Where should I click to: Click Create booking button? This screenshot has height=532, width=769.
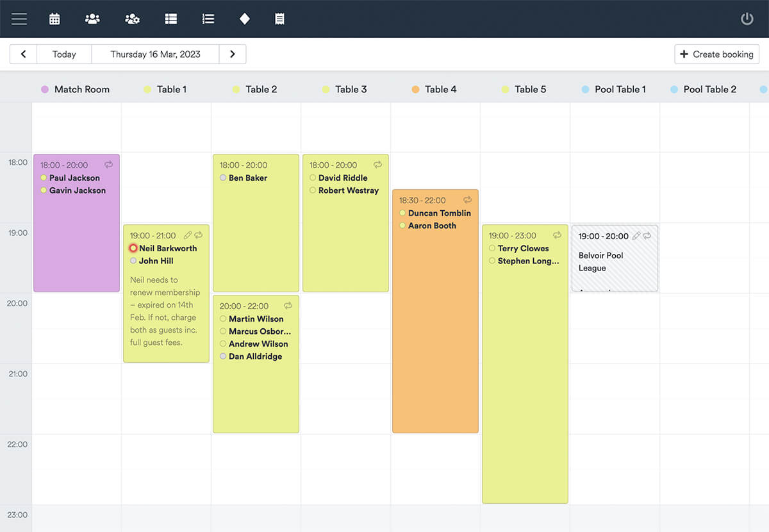[716, 54]
